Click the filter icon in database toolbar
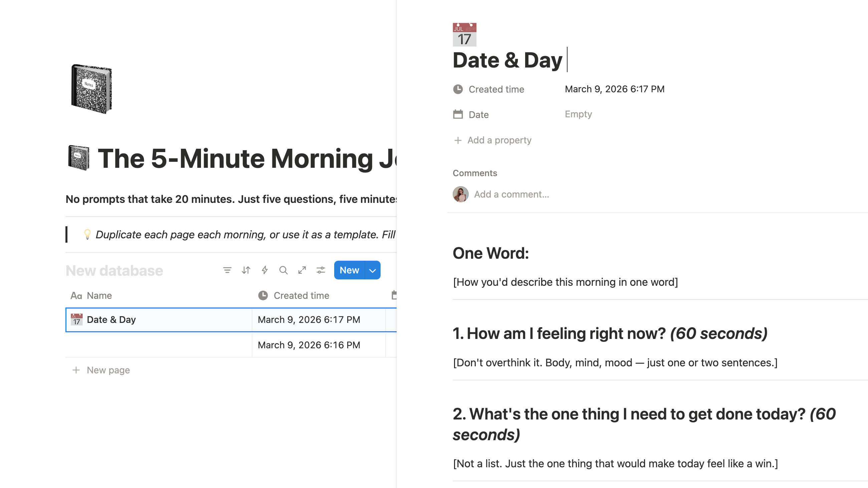The image size is (868, 488). [227, 270]
